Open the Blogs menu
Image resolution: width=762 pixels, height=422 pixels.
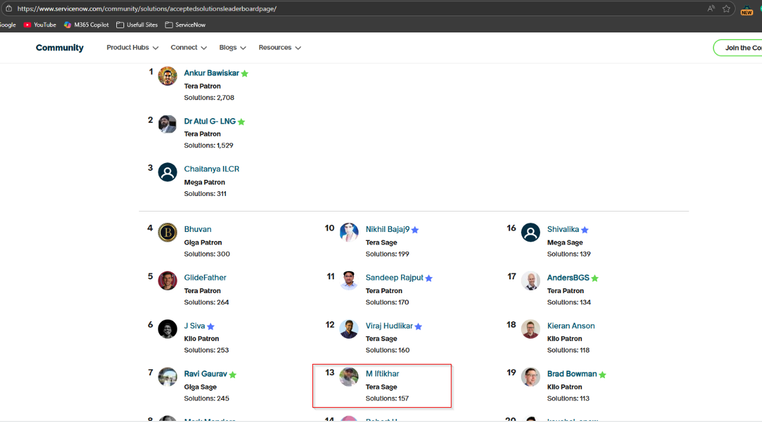(x=232, y=48)
